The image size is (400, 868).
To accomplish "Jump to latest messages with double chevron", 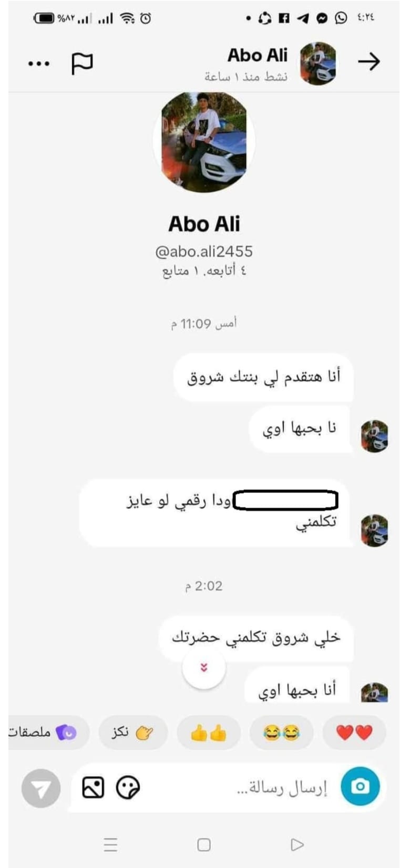I will click(204, 667).
